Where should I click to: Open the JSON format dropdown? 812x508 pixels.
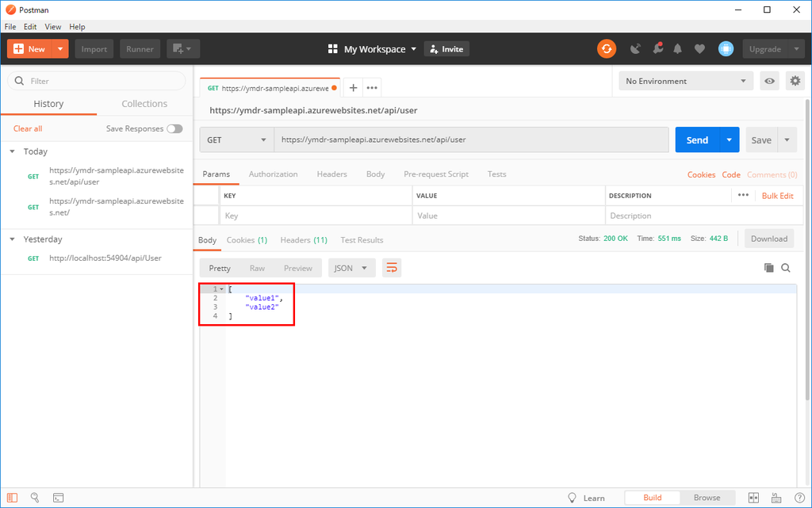tap(350, 268)
